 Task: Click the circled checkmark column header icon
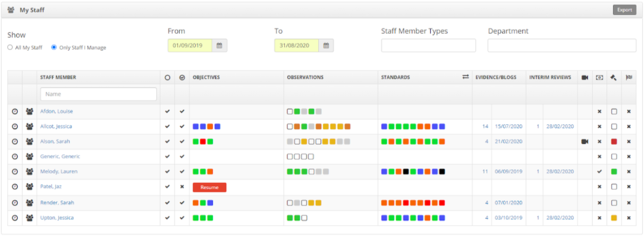[x=182, y=77]
